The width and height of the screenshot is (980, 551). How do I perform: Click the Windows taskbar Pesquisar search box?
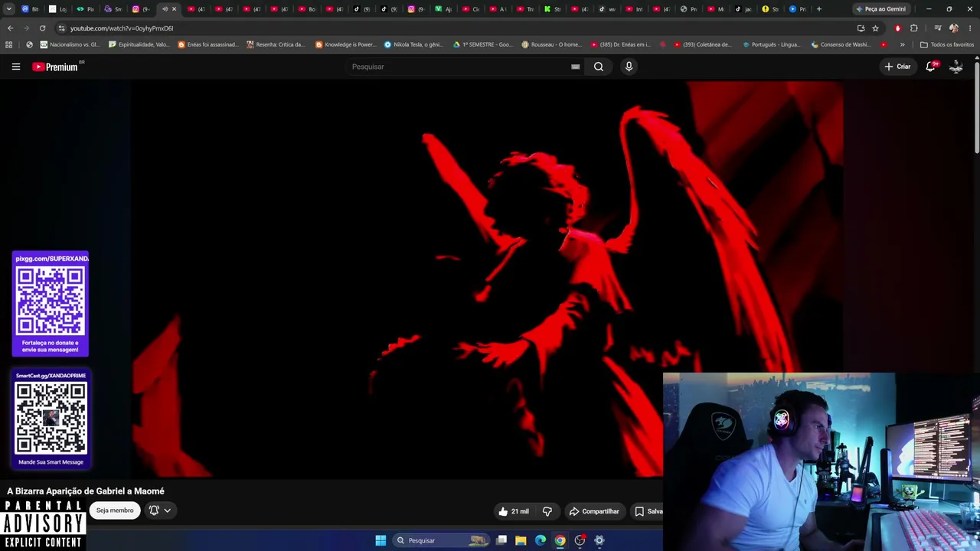pyautogui.click(x=440, y=540)
